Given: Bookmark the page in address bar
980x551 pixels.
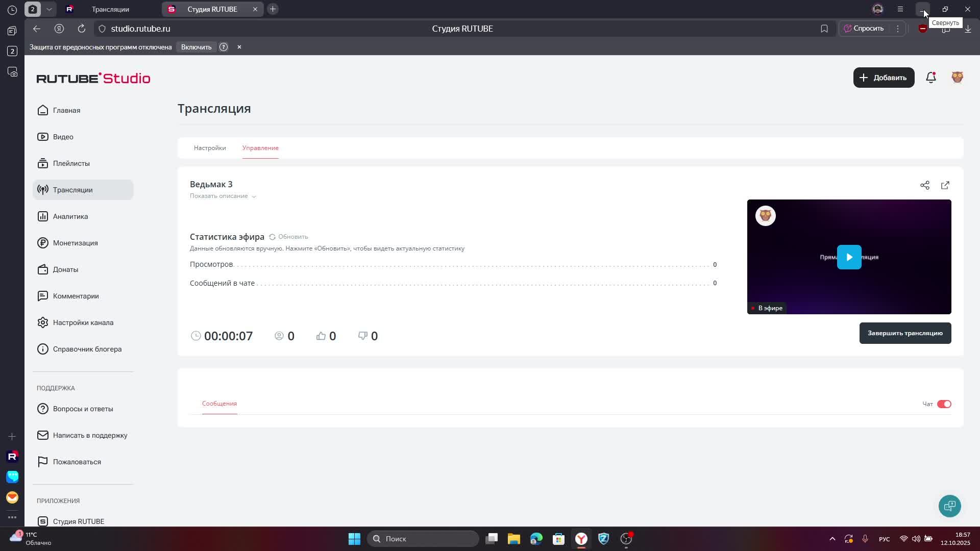Looking at the screenshot, I should (x=824, y=29).
